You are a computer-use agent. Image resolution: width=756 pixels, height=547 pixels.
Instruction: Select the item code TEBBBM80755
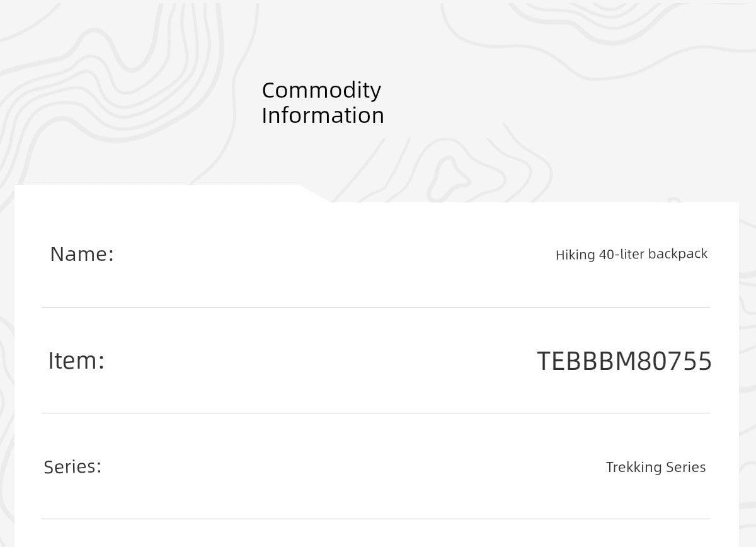[624, 361]
